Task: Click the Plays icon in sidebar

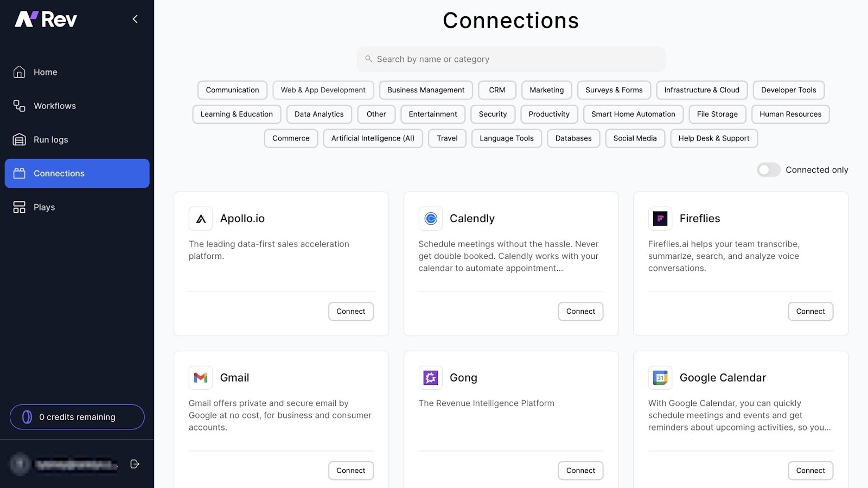Action: tap(19, 207)
